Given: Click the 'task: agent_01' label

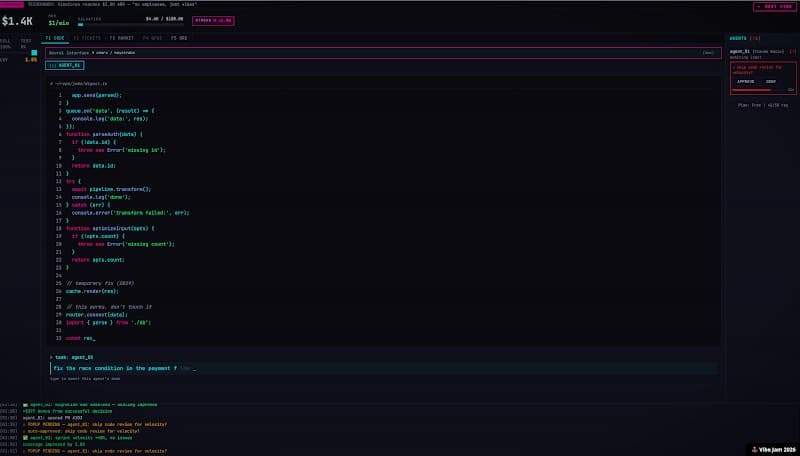Looking at the screenshot, I should pos(71,358).
